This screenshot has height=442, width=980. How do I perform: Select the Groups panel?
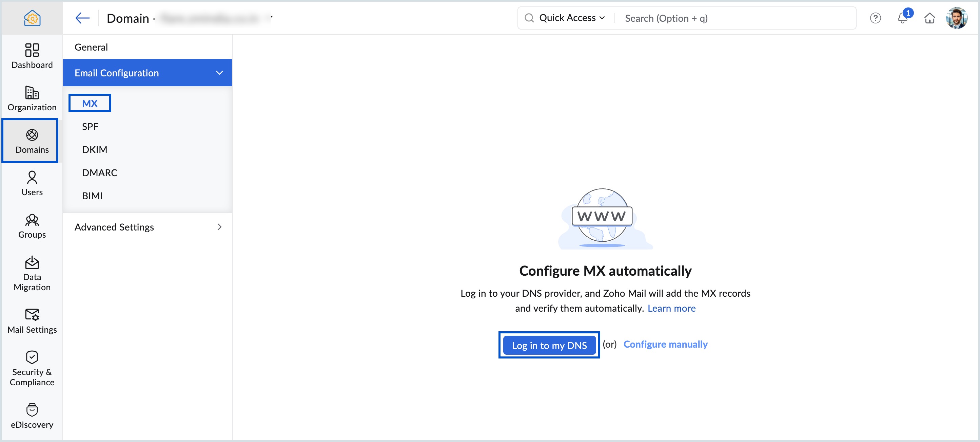tap(32, 226)
